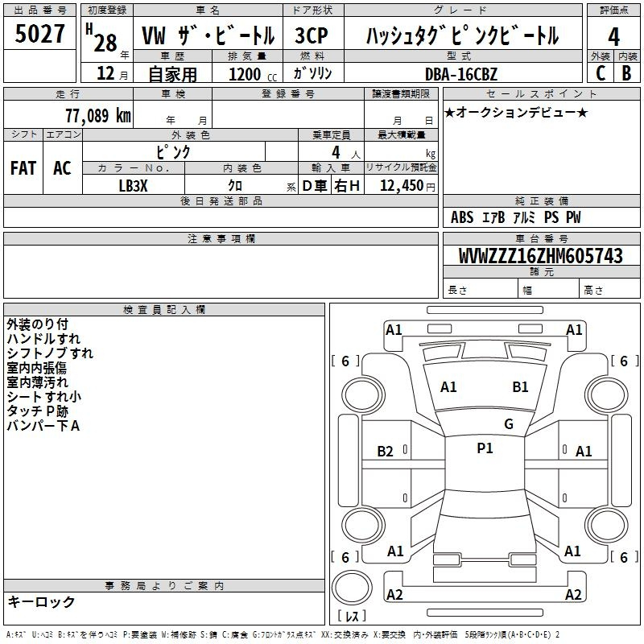Select the color number LB3X
The image size is (644, 644).
pyautogui.click(x=134, y=184)
